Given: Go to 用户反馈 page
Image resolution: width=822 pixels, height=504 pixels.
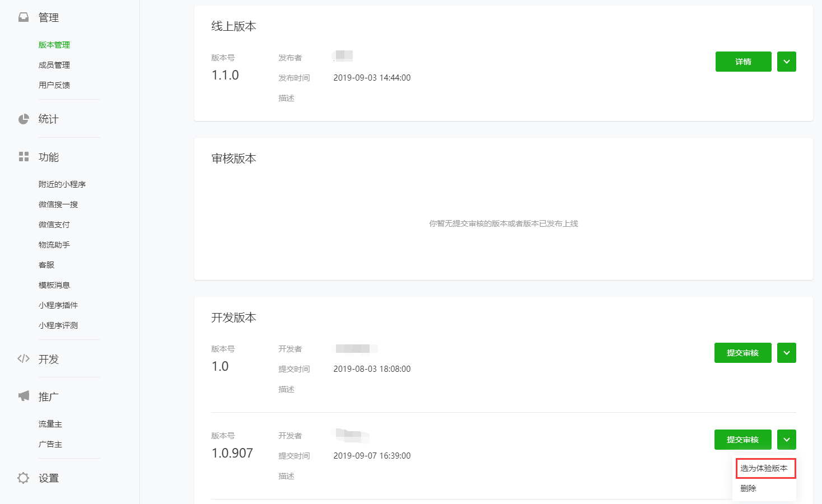Looking at the screenshot, I should point(54,85).
